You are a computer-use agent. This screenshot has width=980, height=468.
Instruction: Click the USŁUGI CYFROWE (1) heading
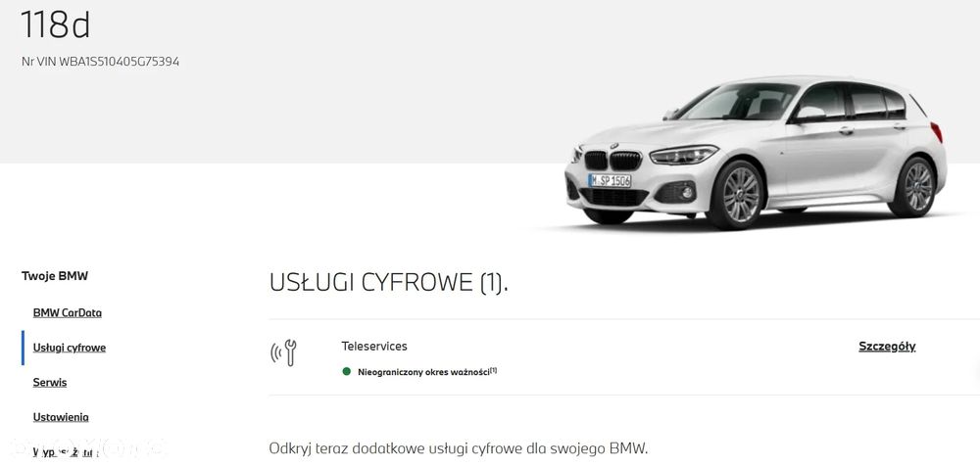pos(389,283)
